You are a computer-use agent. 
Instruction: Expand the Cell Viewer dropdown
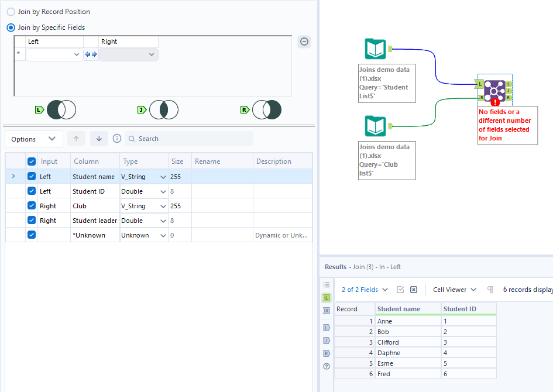(x=454, y=290)
